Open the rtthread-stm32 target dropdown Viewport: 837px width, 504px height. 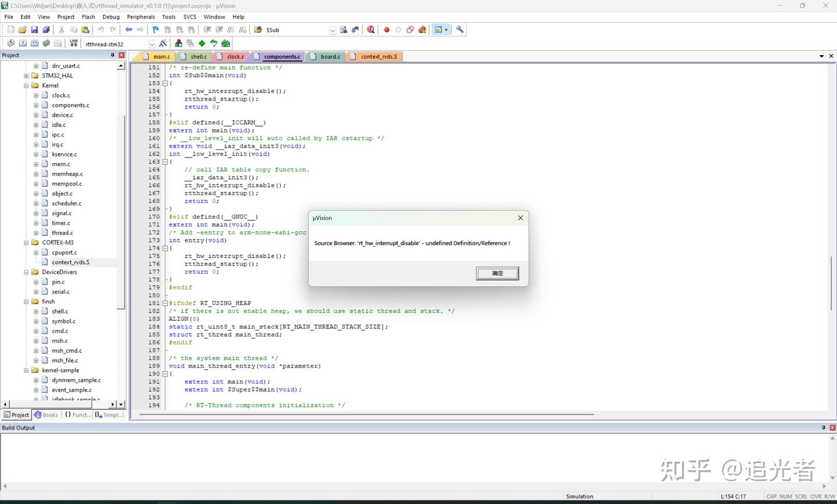[152, 44]
